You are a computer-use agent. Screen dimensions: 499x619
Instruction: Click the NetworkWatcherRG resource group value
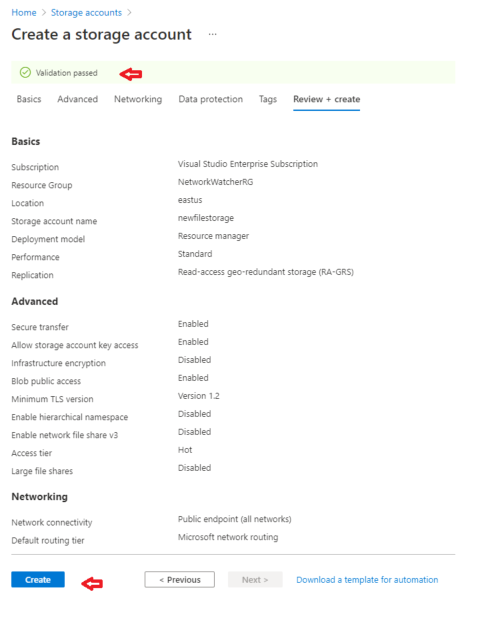pyautogui.click(x=216, y=182)
